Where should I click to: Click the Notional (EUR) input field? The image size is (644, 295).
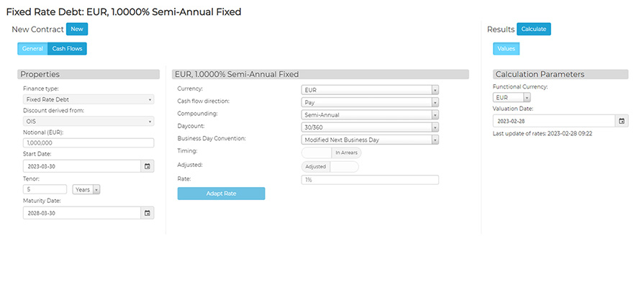pos(89,143)
